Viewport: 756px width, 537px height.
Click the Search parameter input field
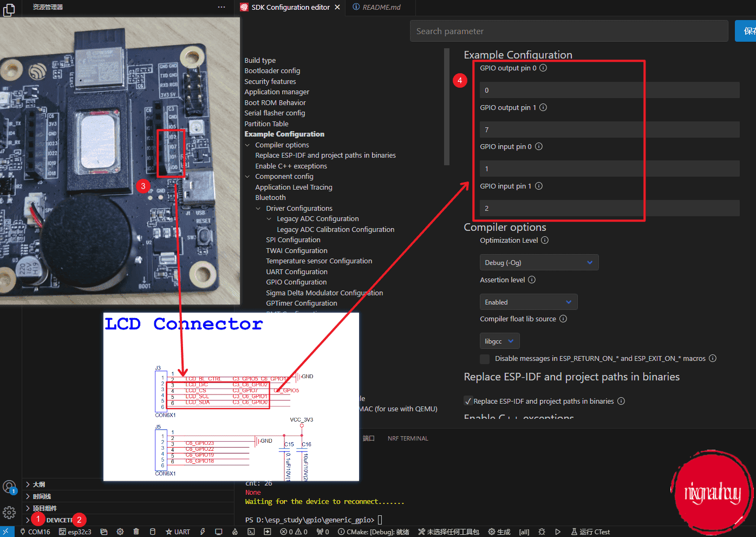[x=569, y=31]
